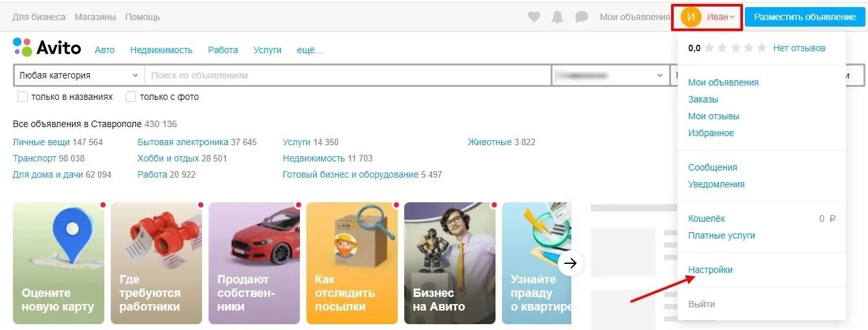Enable "только с фото" checkbox
Image resolution: width=868 pixels, height=330 pixels.
coord(131,97)
